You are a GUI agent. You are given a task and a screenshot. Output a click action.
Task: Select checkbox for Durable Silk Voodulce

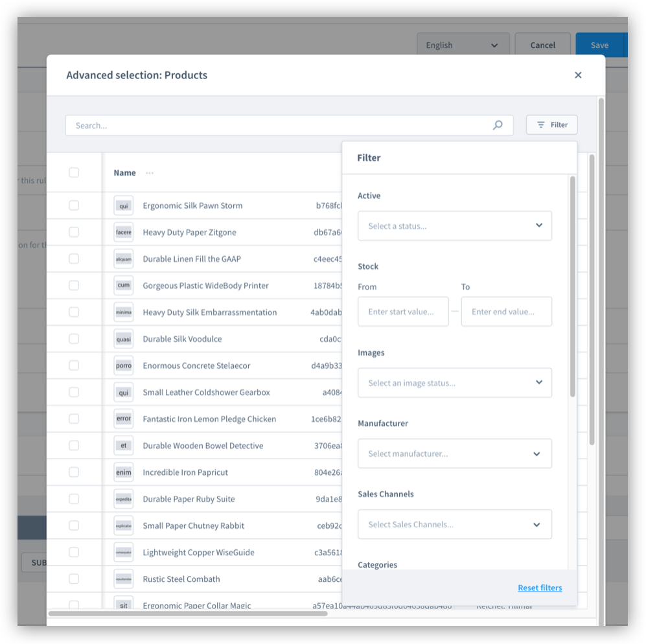(x=74, y=339)
